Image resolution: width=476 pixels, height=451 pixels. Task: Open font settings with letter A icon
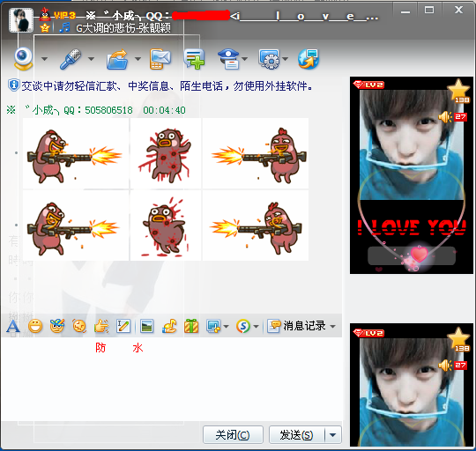coord(12,326)
